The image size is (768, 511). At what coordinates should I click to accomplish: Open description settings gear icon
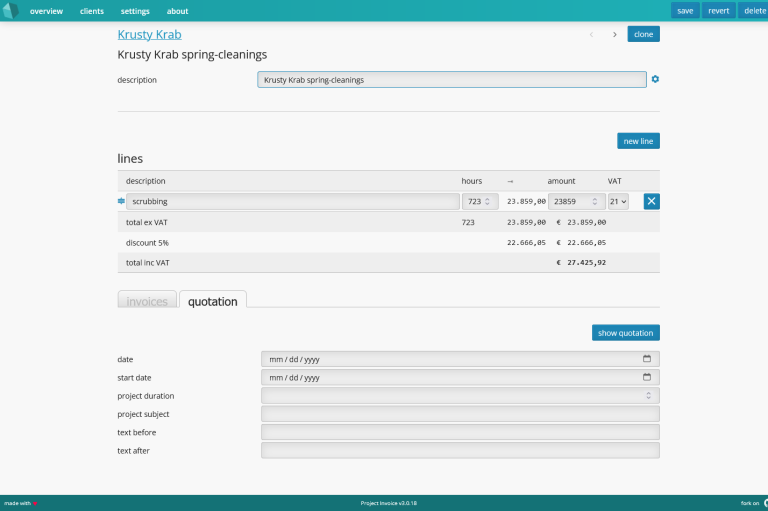click(x=655, y=79)
